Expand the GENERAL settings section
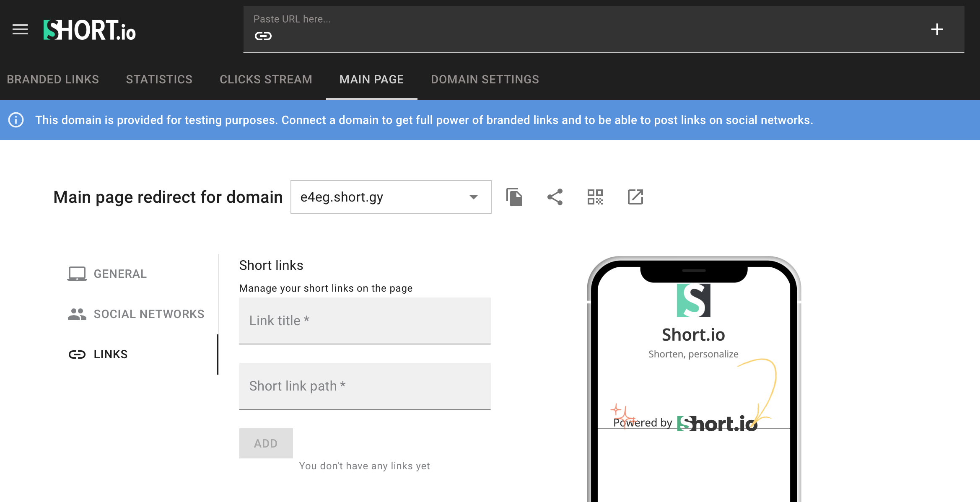This screenshot has height=502, width=980. pos(120,273)
